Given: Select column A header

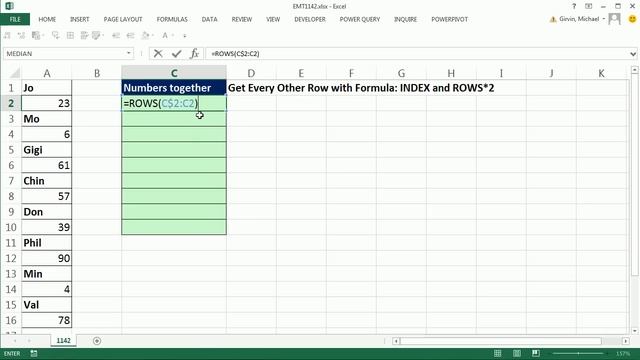Looking at the screenshot, I should click(x=47, y=73).
